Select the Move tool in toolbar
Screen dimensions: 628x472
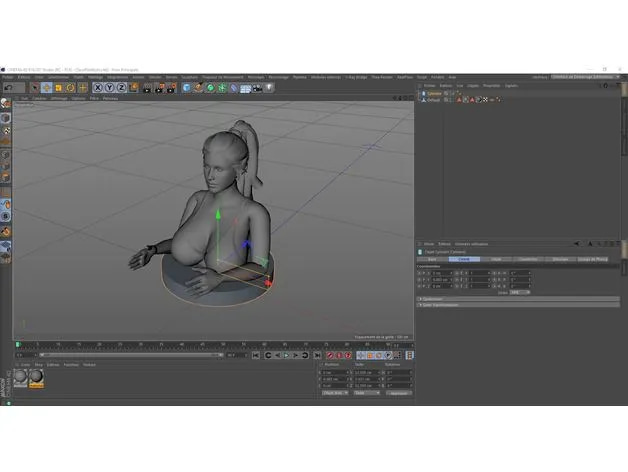[x=46, y=88]
